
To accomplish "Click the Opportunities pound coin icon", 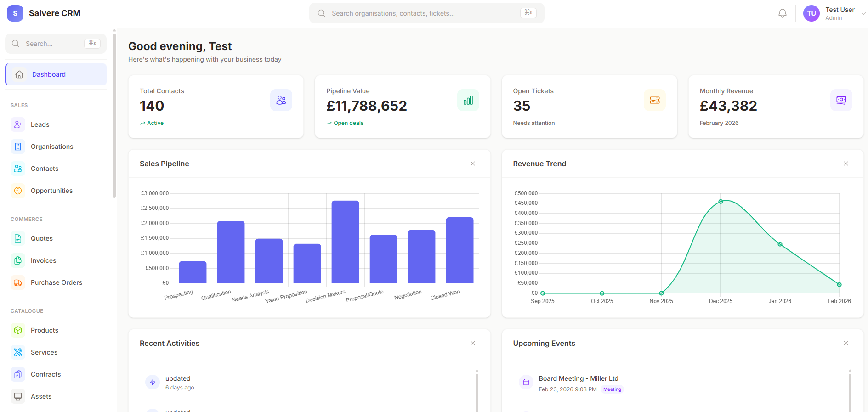I will click(x=18, y=191).
